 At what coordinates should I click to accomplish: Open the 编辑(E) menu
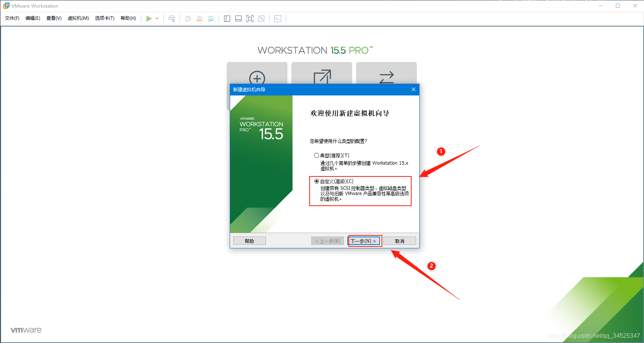tap(33, 18)
